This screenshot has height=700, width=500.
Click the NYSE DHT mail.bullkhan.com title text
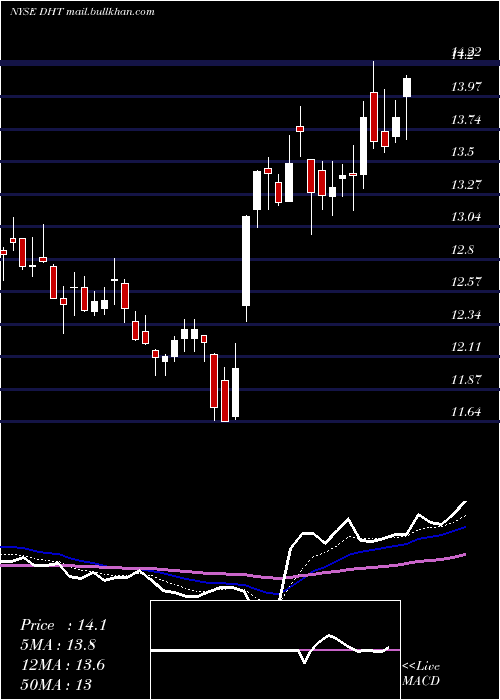[82, 12]
